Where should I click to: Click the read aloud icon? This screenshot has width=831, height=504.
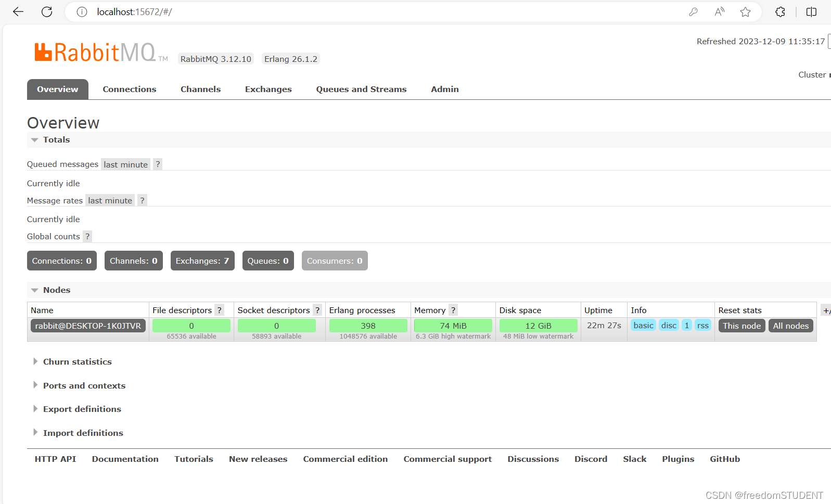[x=720, y=12]
